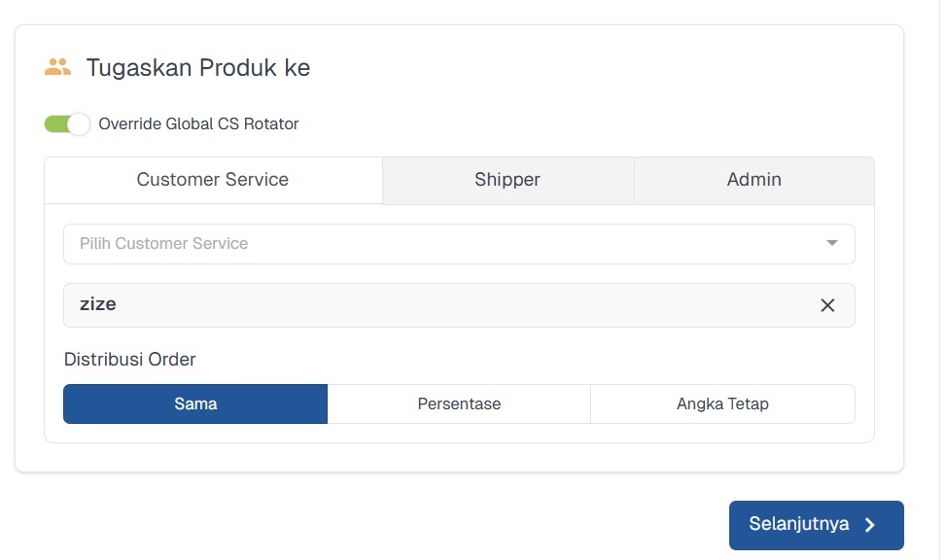
Task: Open the Admin tab
Action: [753, 180]
